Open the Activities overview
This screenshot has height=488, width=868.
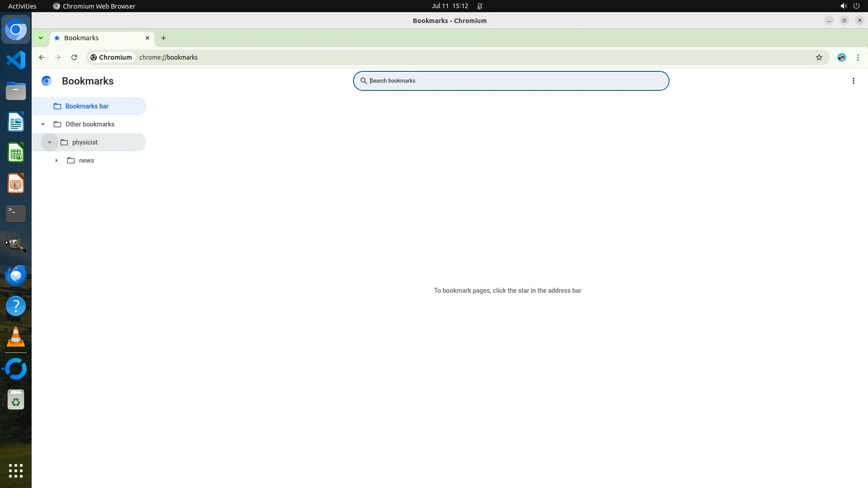click(22, 6)
